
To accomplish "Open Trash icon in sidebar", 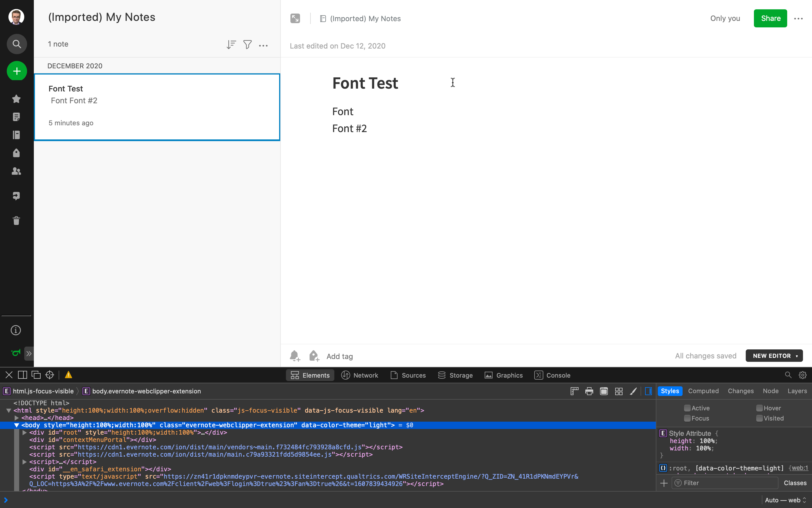I will 16,220.
